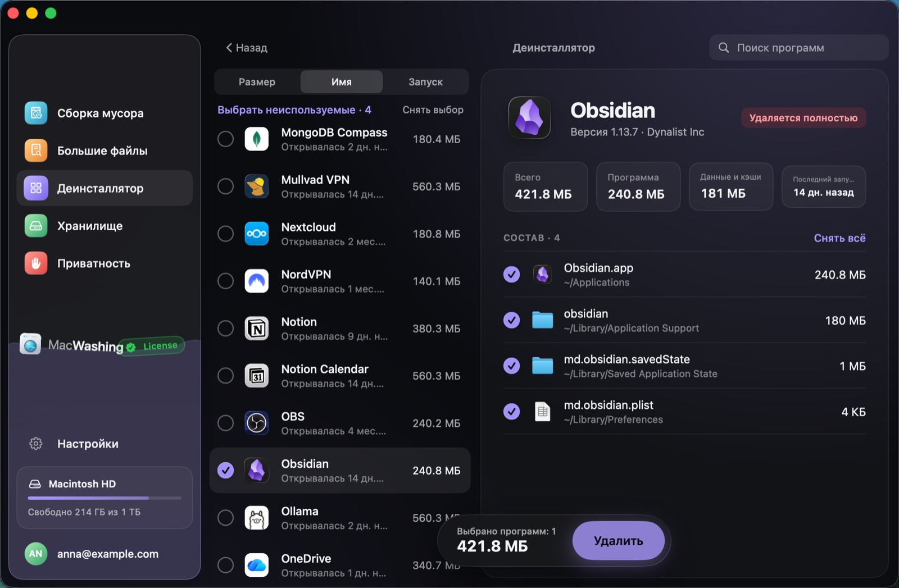
Task: Uncheck the Obsidian app list checkbox
Action: [226, 470]
